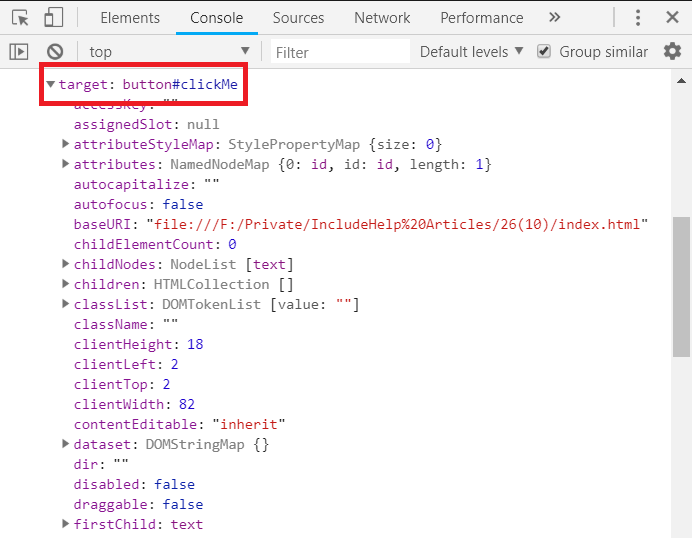Image resolution: width=692 pixels, height=538 pixels.
Task: Click the console vertical scrollbar thumb
Action: pyautogui.click(x=681, y=287)
